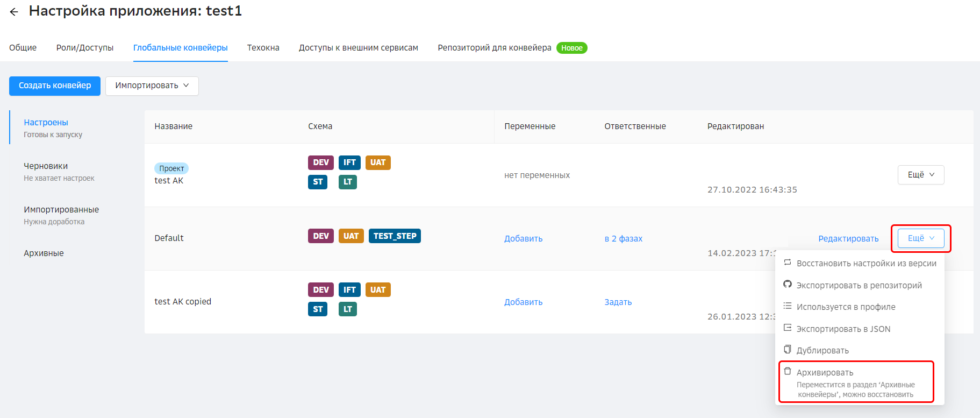
Task: Click the GitHub icon for repository export
Action: (788, 285)
